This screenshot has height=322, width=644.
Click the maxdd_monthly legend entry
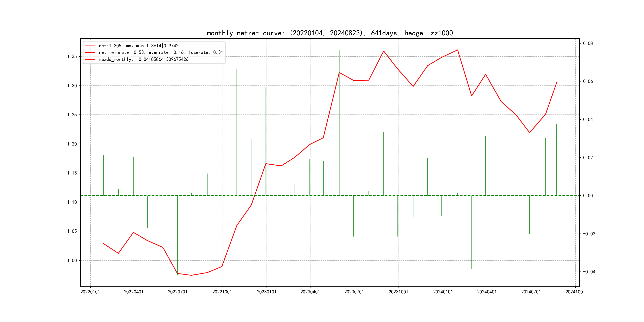(143, 59)
